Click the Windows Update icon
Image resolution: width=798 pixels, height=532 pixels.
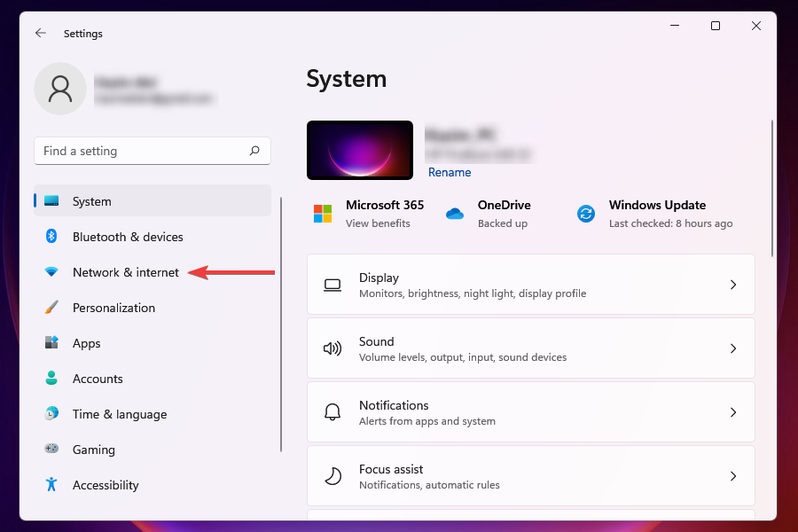[586, 214]
